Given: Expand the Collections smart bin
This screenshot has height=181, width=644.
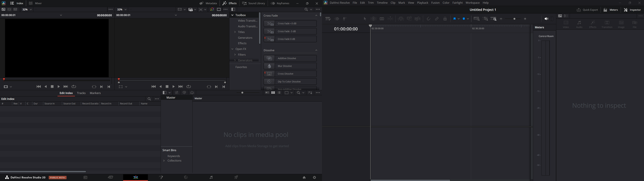Looking at the screenshot, I should [164, 160].
